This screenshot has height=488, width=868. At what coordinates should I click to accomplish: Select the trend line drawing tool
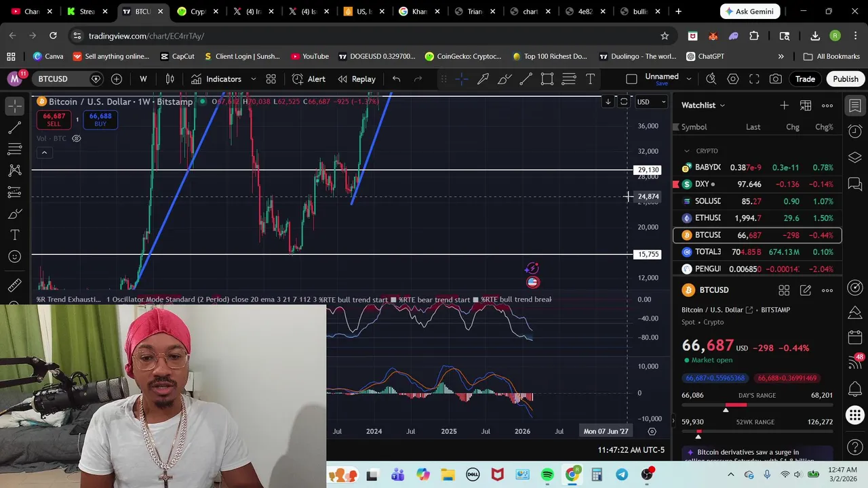(14, 127)
